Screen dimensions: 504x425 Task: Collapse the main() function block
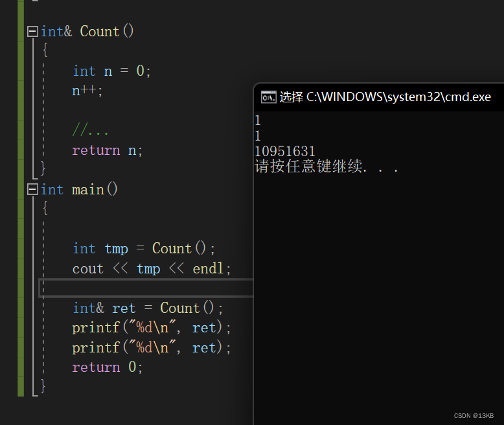coord(32,189)
